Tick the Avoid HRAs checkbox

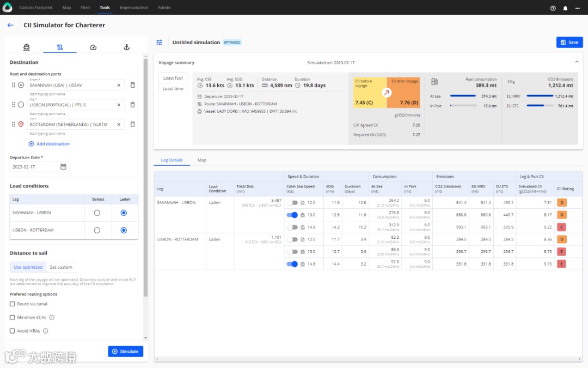13,331
